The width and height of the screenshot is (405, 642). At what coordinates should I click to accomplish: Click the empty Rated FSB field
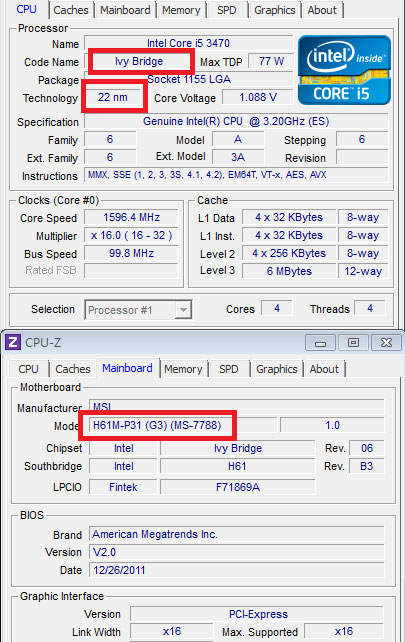coord(131,271)
